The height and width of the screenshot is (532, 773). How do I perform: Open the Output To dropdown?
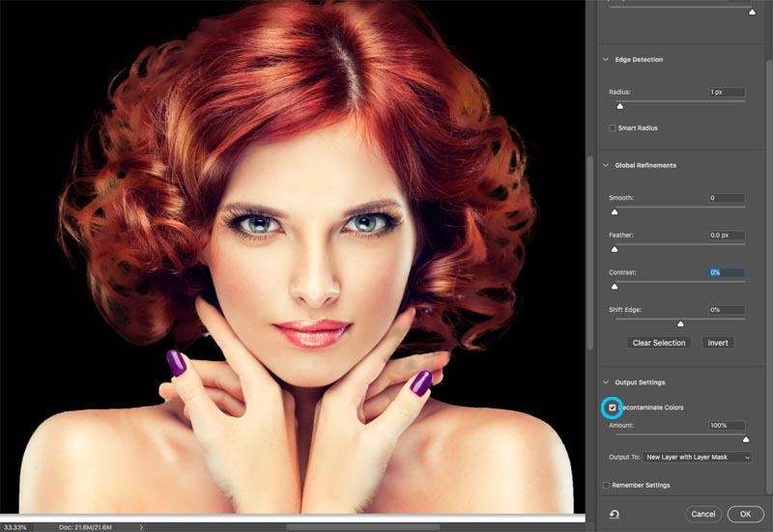[698, 457]
